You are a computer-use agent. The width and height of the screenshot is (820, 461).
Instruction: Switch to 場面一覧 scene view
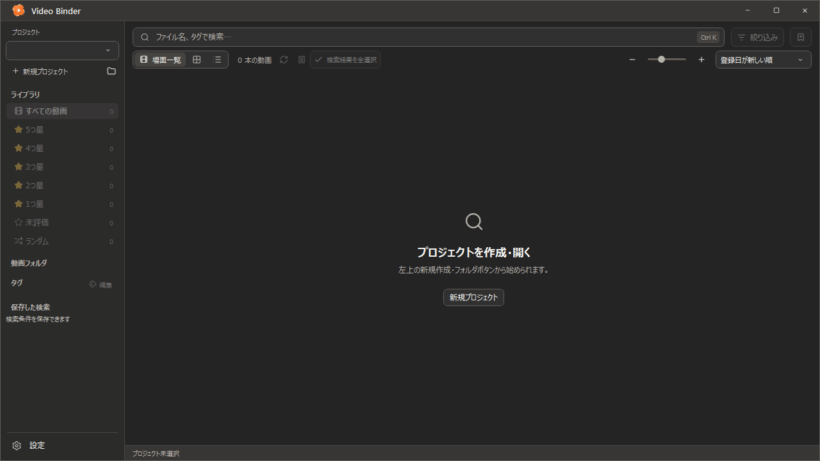(160, 60)
